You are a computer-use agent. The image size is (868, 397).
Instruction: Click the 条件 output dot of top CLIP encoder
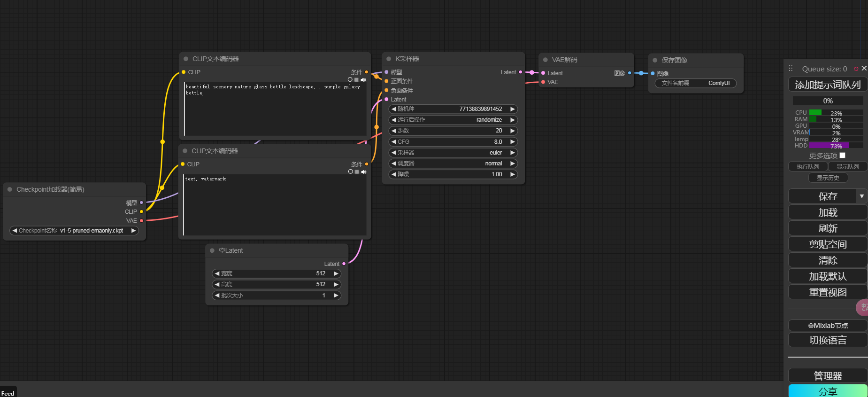[x=367, y=72]
